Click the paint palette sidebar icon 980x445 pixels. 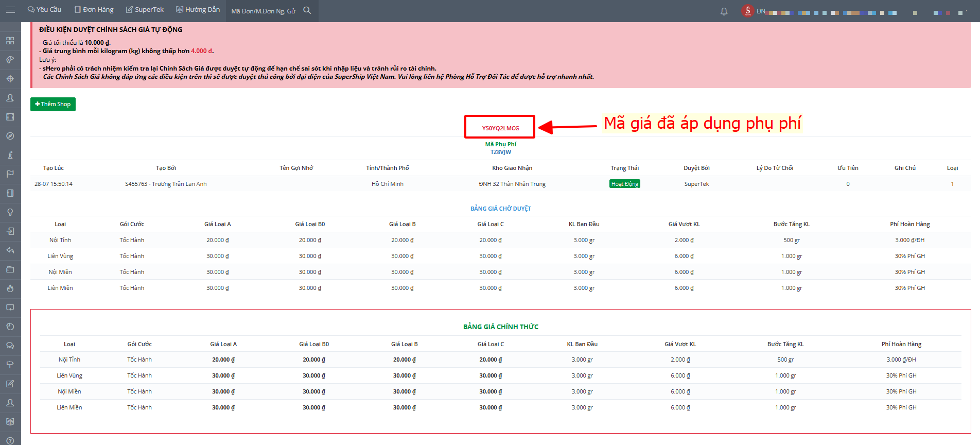[x=10, y=60]
